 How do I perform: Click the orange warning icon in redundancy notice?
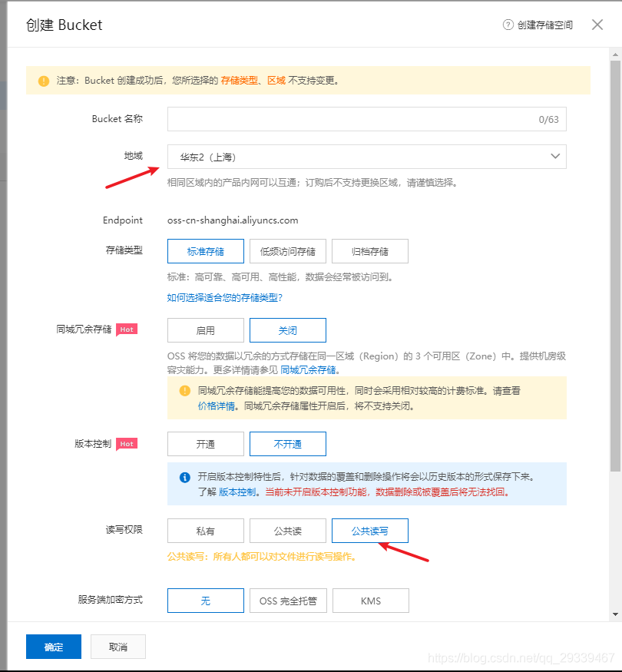(x=184, y=391)
